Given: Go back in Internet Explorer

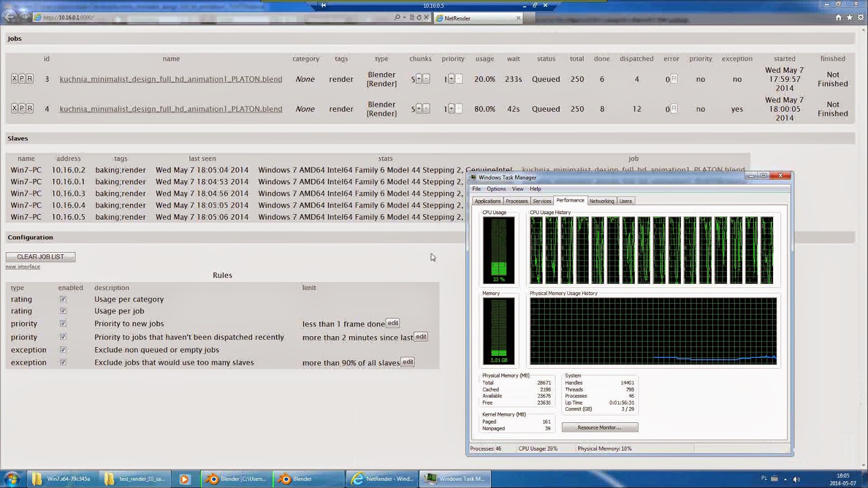Looking at the screenshot, I should (x=10, y=17).
